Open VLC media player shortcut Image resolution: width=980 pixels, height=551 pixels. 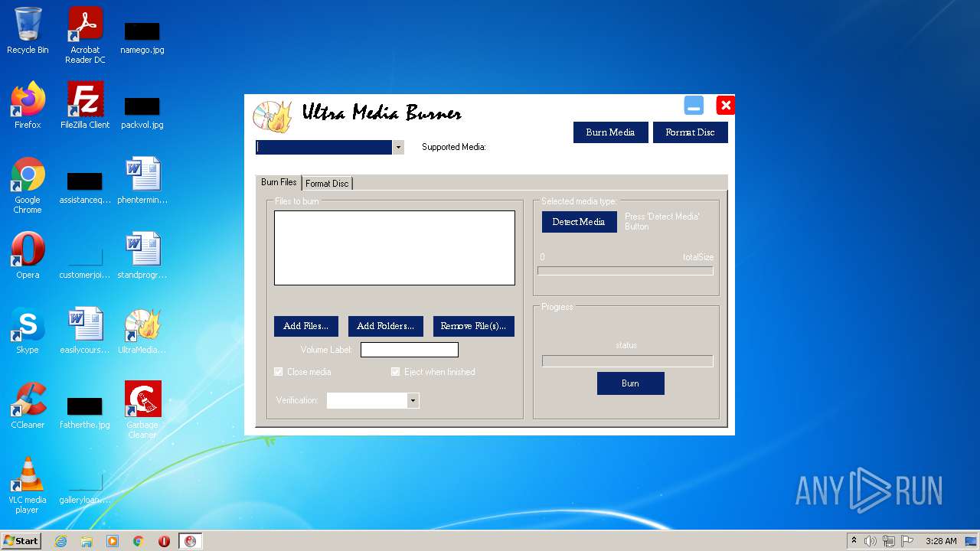[x=28, y=485]
